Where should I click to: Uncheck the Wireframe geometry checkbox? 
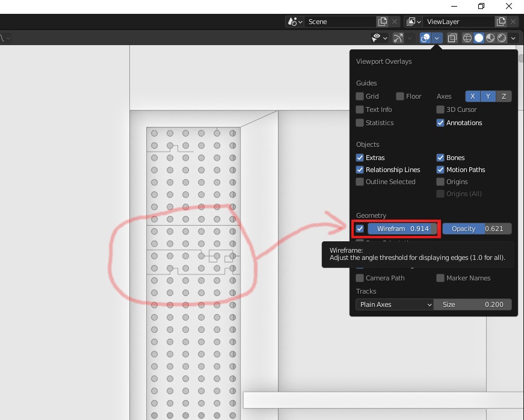(360, 229)
